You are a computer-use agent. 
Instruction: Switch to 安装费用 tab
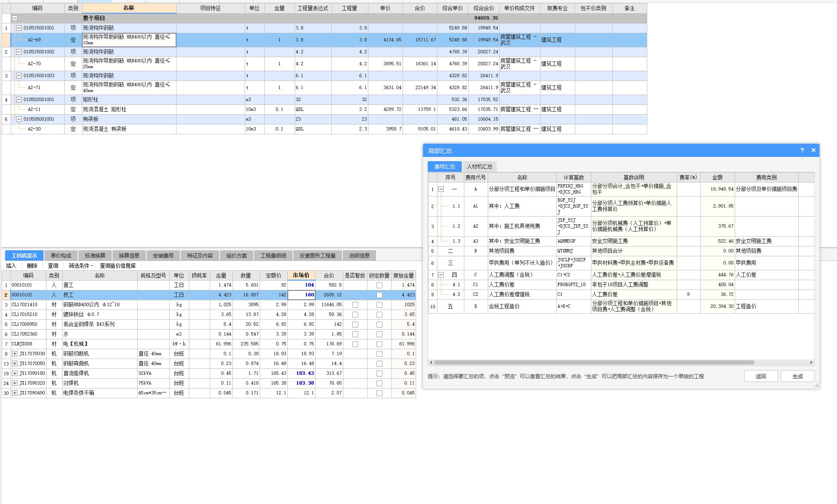[163, 255]
